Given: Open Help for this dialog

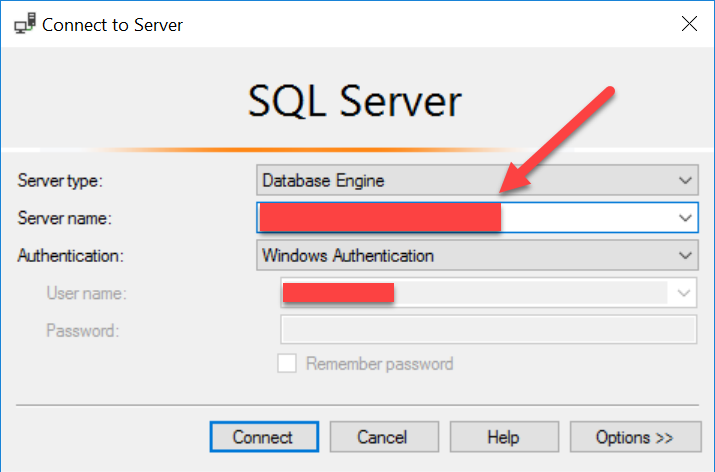Looking at the screenshot, I should pos(504,437).
